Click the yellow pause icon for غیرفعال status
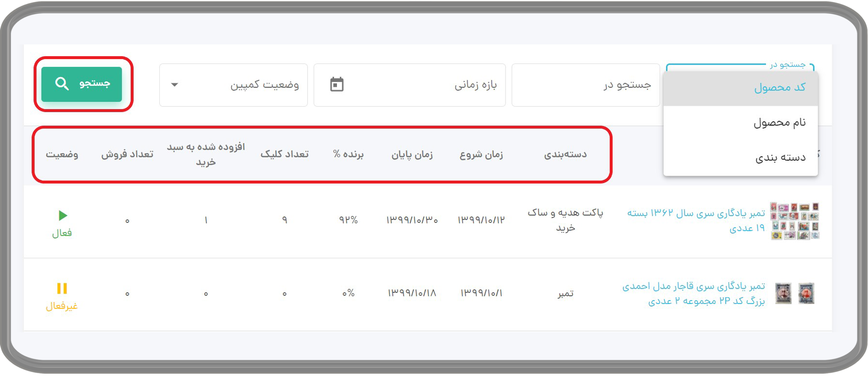 pyautogui.click(x=62, y=289)
